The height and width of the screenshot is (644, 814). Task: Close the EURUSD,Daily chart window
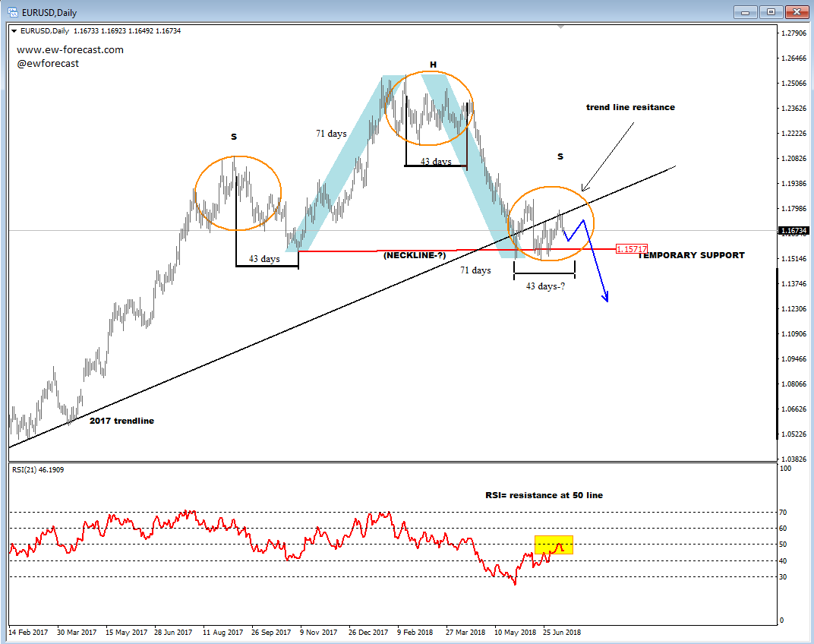795,11
